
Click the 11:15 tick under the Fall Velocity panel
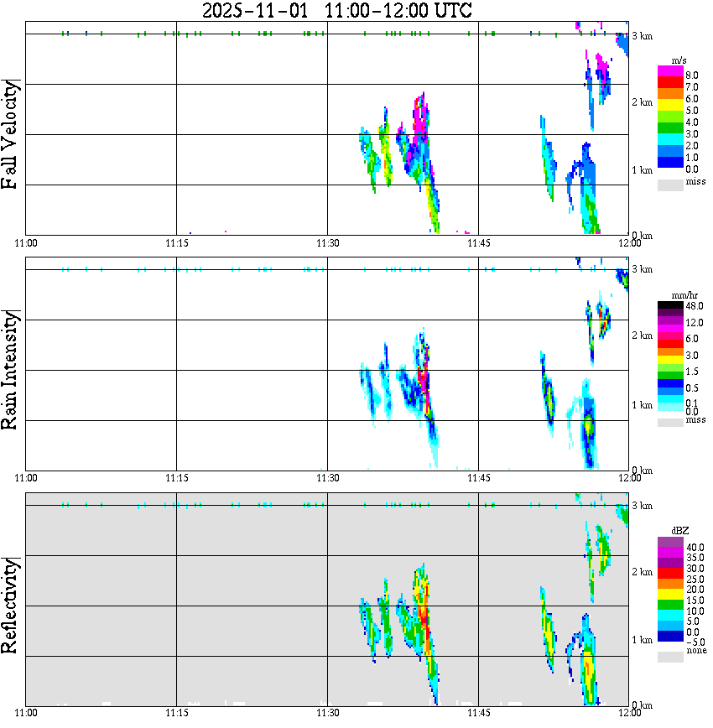click(x=176, y=243)
